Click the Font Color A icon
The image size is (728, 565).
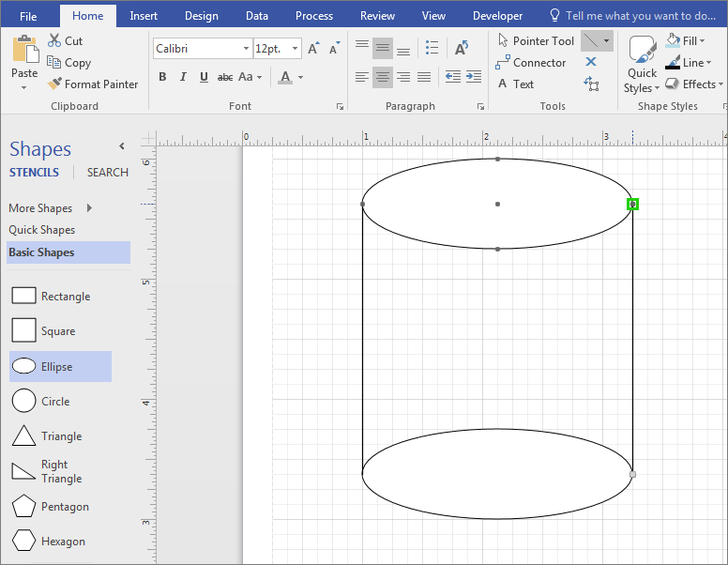(x=285, y=77)
